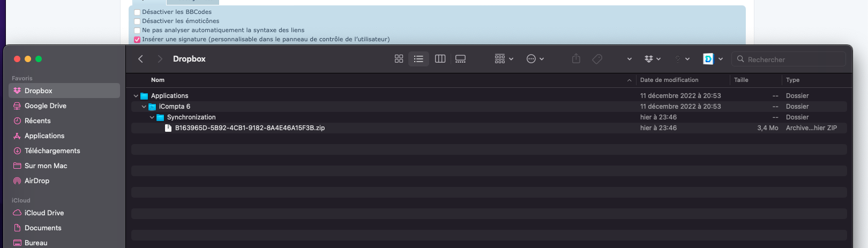Click the 3,4 Mo size cell
Screen dimensions: 868x248
(767, 128)
